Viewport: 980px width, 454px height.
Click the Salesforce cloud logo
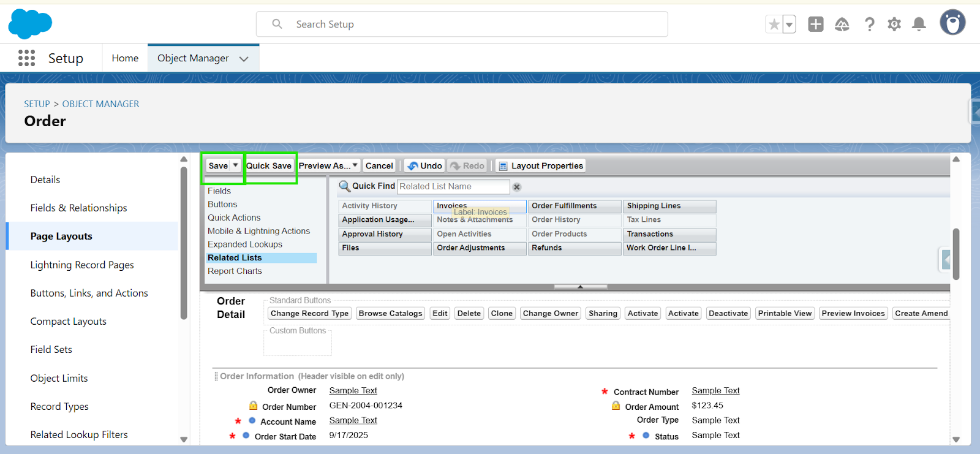(30, 25)
